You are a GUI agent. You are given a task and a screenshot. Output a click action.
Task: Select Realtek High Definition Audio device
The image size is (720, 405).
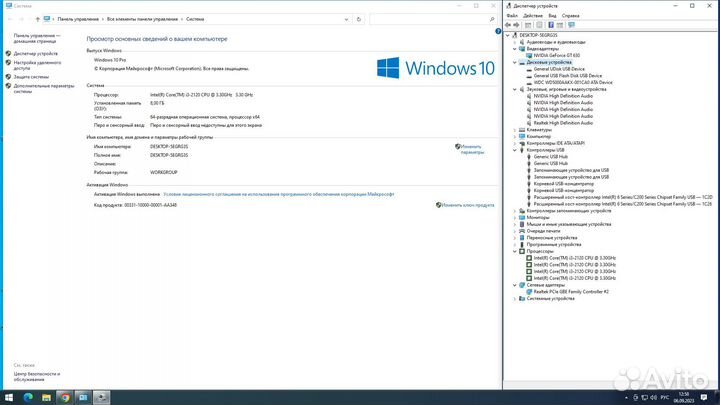pyautogui.click(x=563, y=123)
